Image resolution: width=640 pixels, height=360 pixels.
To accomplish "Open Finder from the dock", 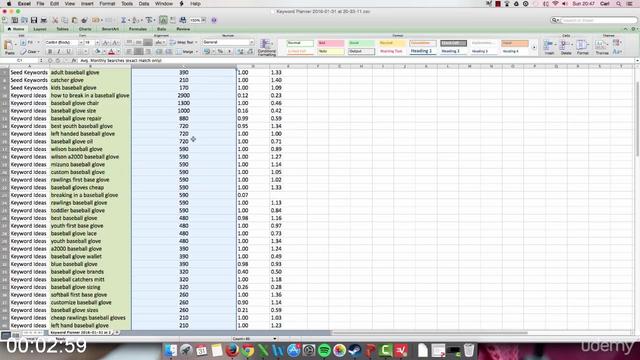I will click(171, 350).
